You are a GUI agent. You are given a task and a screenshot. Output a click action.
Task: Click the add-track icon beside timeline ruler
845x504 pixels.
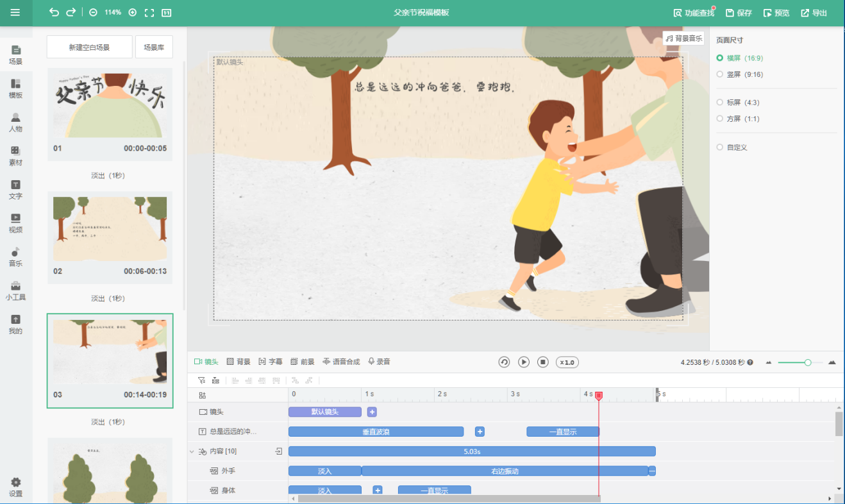pyautogui.click(x=203, y=396)
